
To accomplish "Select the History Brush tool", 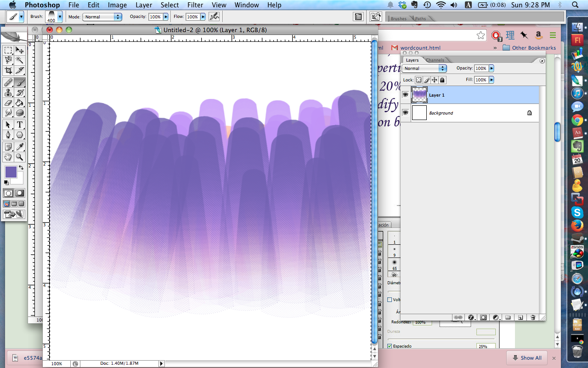I will pyautogui.click(x=20, y=93).
